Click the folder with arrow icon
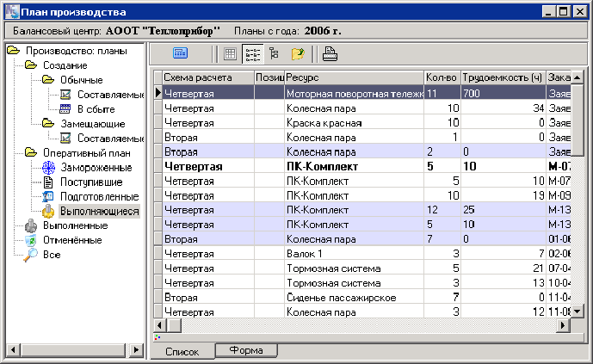This screenshot has height=364, width=593. tap(298, 53)
